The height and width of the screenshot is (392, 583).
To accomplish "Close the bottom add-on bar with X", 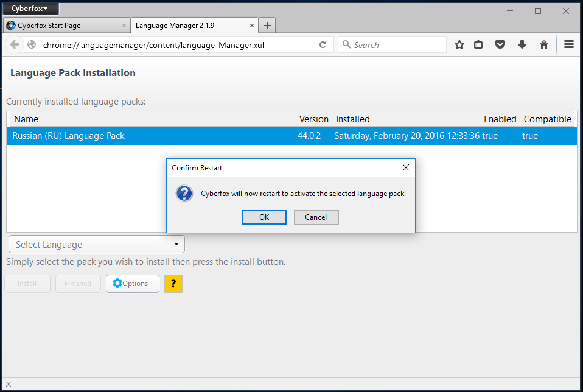I will [x=9, y=384].
